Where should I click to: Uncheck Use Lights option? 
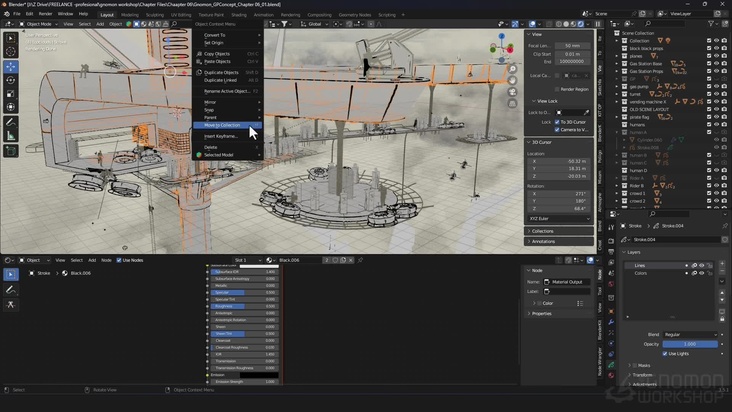point(664,353)
